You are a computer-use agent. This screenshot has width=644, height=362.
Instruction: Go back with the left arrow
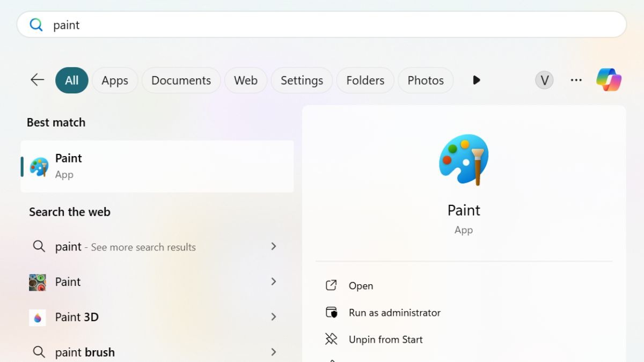[x=37, y=80]
